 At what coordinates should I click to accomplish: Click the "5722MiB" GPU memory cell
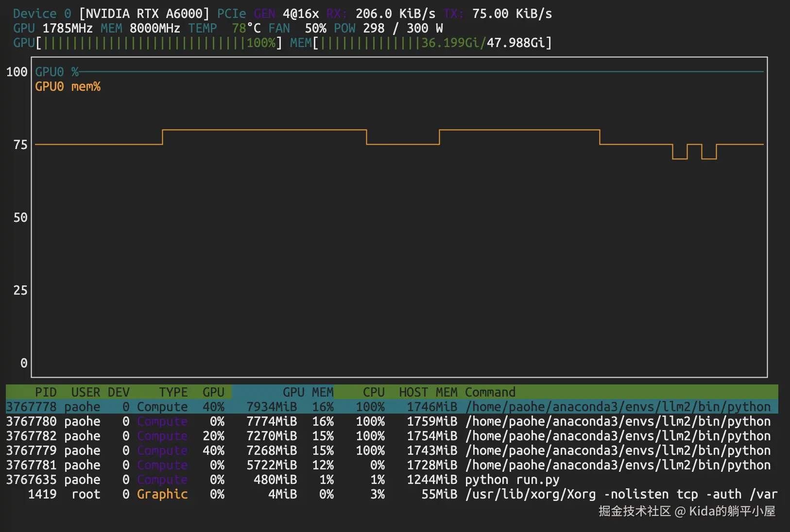(x=272, y=465)
